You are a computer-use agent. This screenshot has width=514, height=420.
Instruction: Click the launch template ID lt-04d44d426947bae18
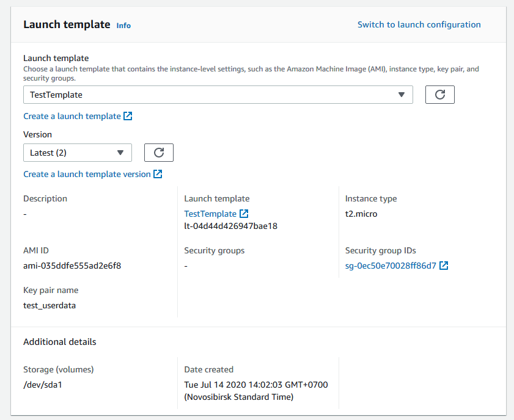click(x=230, y=226)
